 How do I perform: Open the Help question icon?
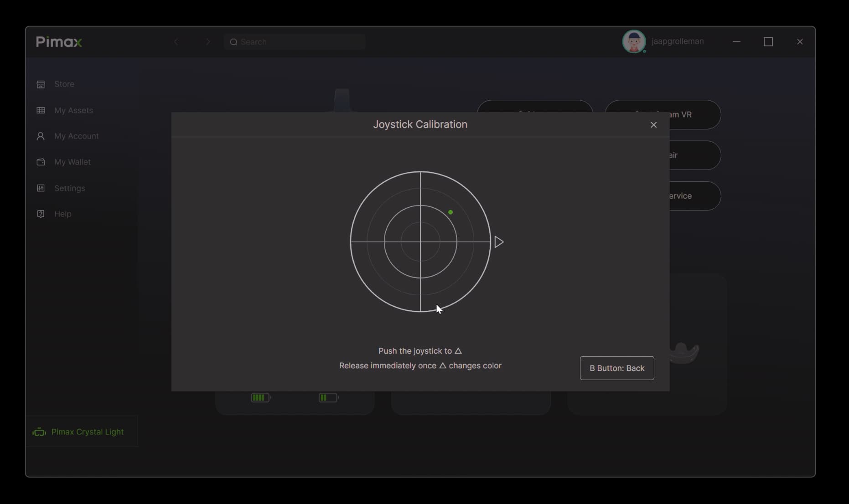[41, 214]
